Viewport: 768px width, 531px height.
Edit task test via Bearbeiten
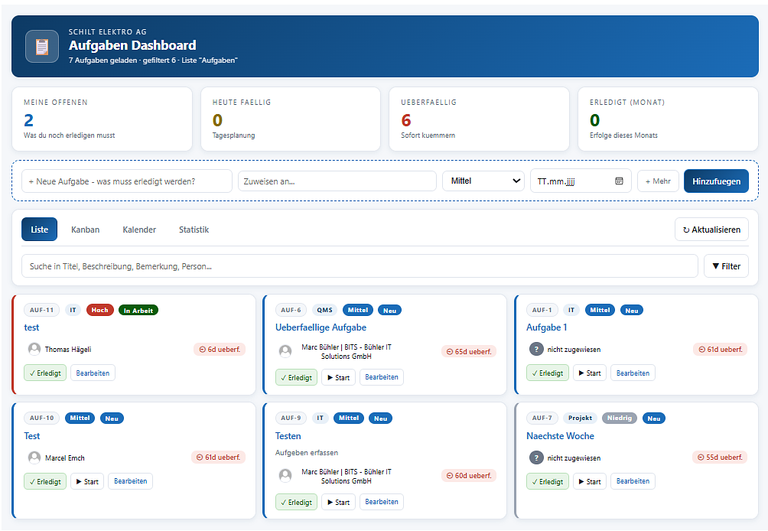coord(93,373)
